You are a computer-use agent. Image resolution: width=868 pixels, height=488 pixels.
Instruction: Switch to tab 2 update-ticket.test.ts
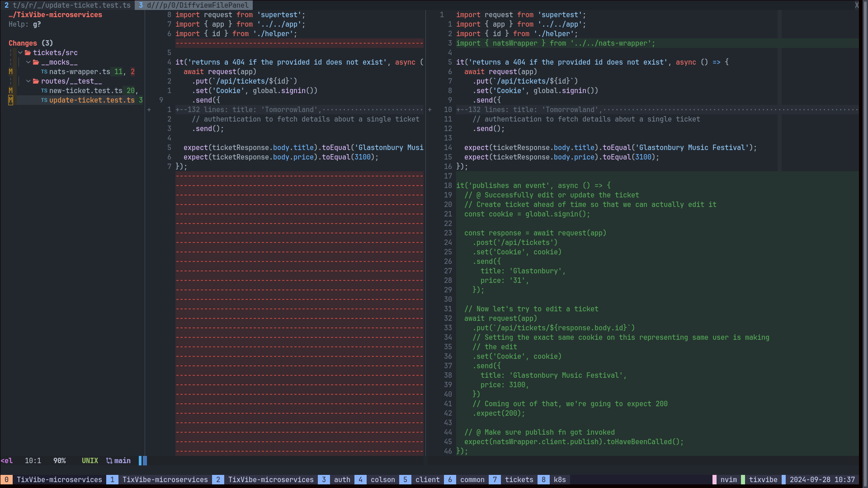pyautogui.click(x=68, y=5)
